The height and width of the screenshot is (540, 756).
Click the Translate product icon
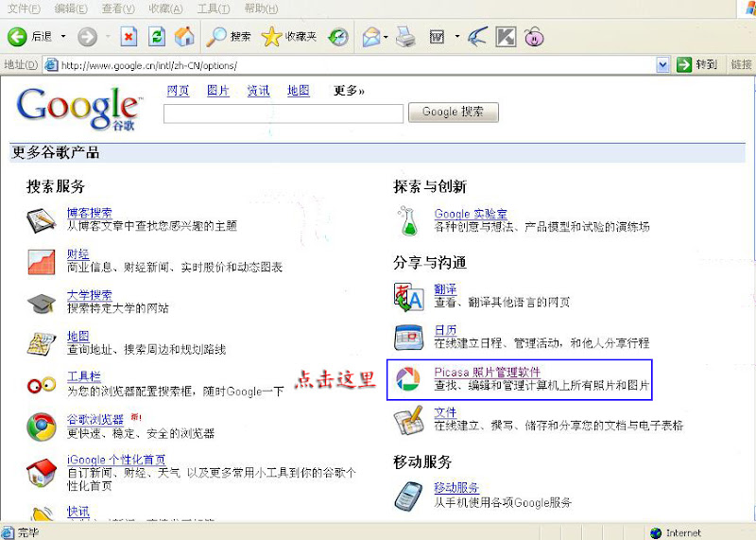click(x=409, y=297)
